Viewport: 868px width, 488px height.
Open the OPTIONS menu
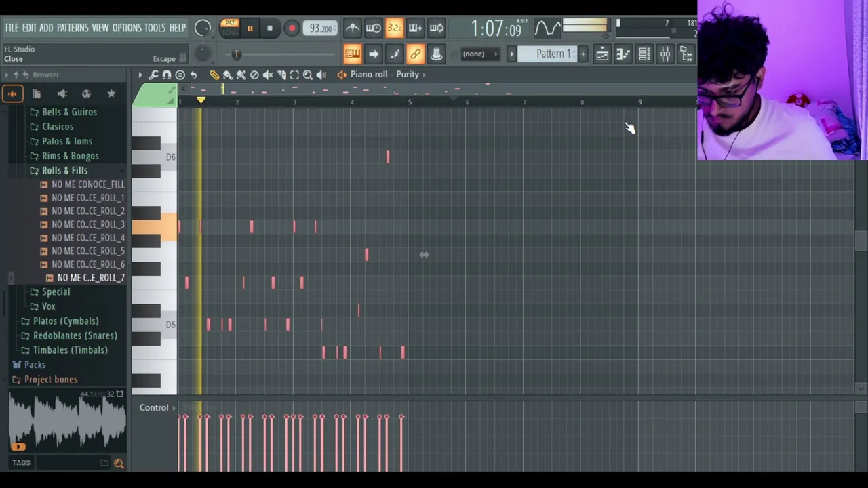(127, 28)
